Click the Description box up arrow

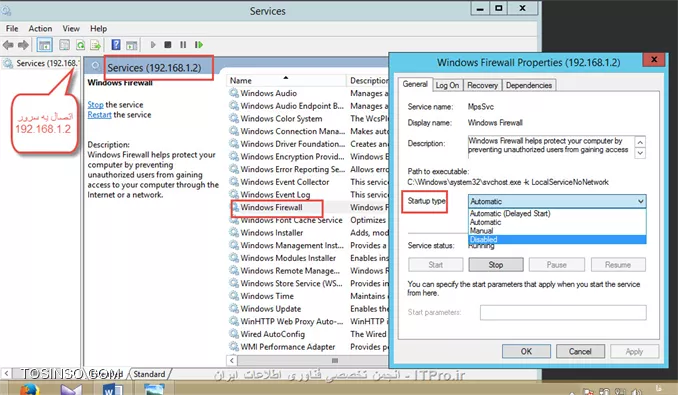[x=640, y=142]
